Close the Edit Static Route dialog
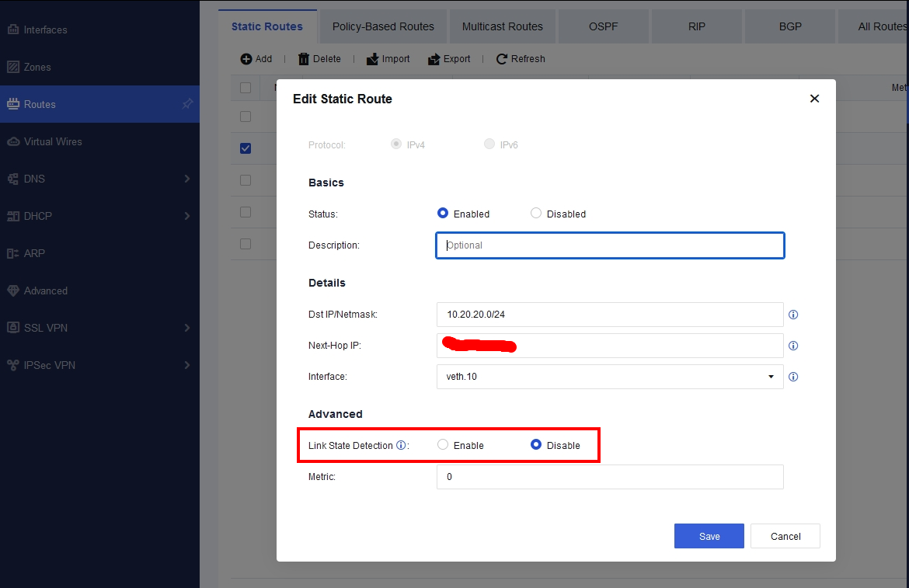Image resolution: width=909 pixels, height=588 pixels. pyautogui.click(x=814, y=99)
